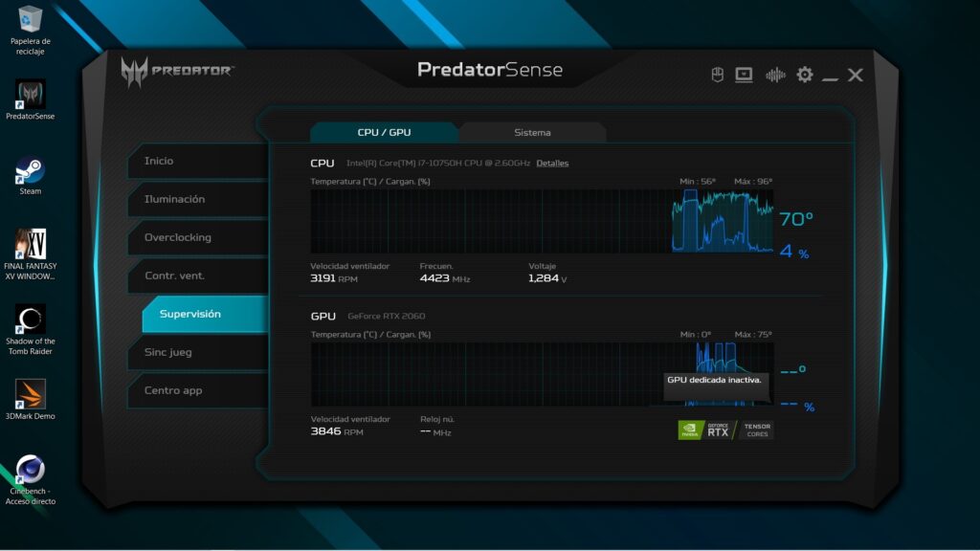Select the 3DMark Demo desktop icon
The image size is (980, 551).
point(30,400)
